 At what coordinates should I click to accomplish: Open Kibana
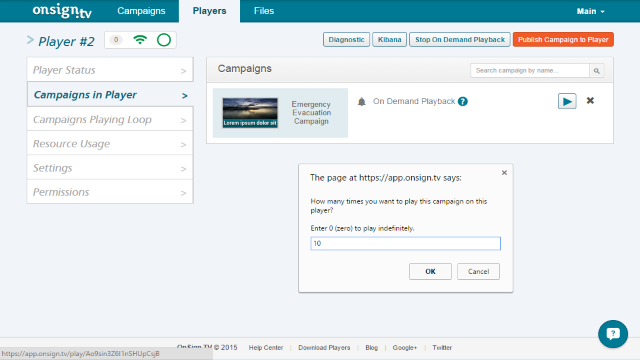[x=389, y=40]
